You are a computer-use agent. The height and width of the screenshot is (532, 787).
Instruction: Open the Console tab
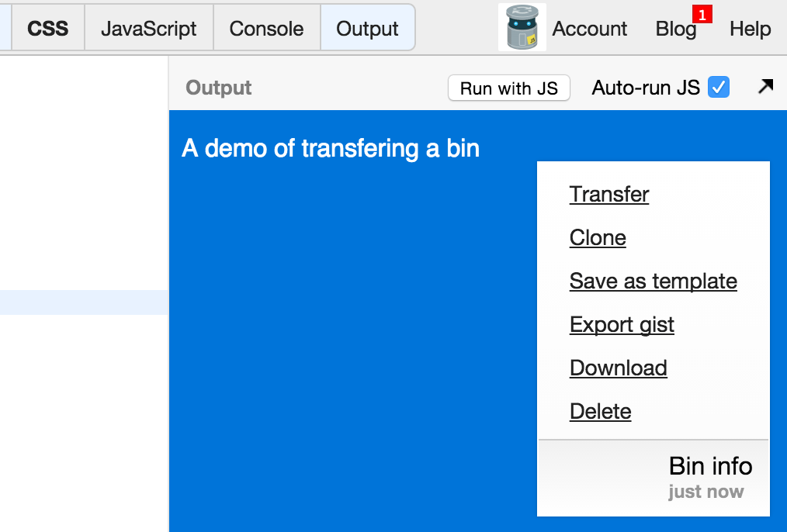click(x=265, y=27)
